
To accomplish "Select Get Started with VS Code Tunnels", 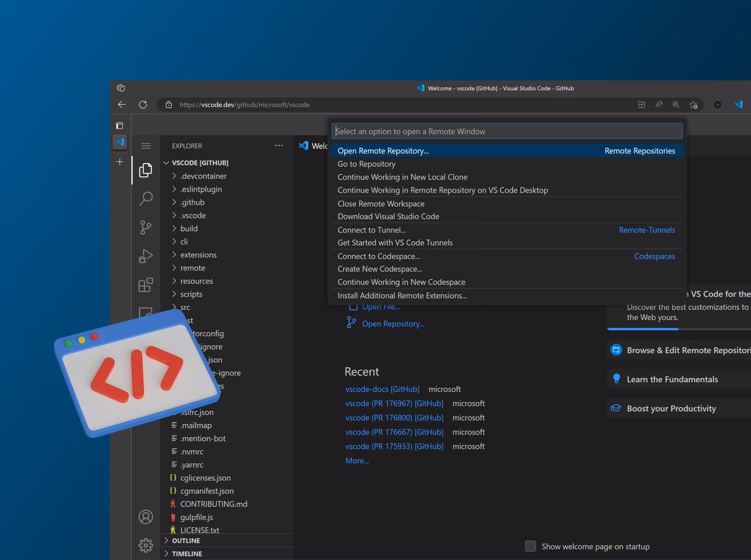I will click(507, 242).
